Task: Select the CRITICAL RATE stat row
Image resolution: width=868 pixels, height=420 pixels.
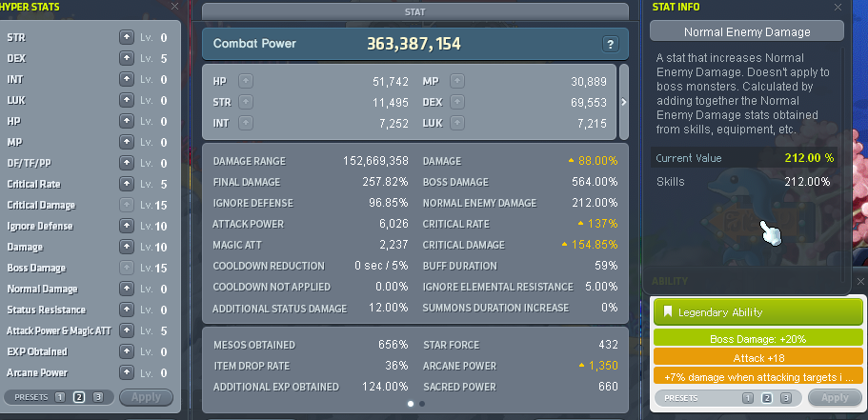Action: pos(520,224)
